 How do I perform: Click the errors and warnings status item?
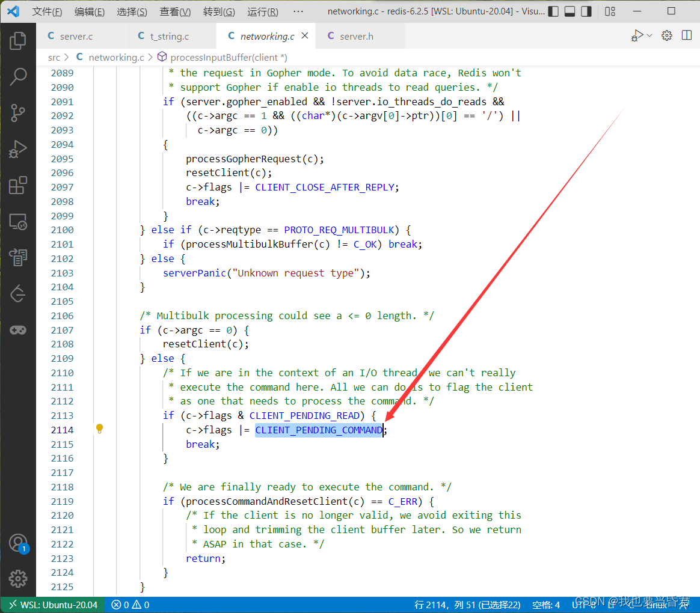tap(130, 605)
